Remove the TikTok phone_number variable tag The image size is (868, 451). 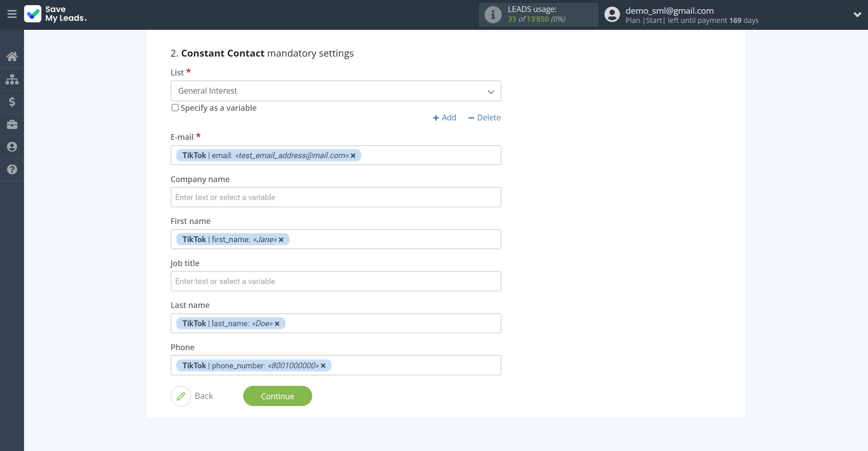coord(323,366)
